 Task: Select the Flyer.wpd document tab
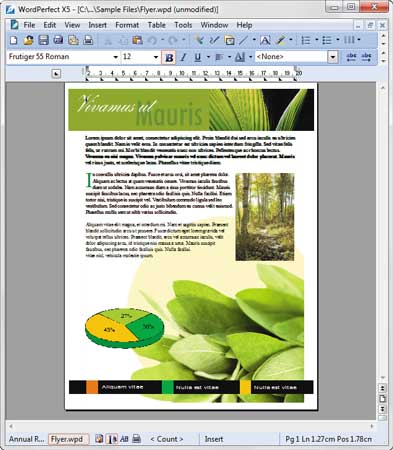[68, 439]
